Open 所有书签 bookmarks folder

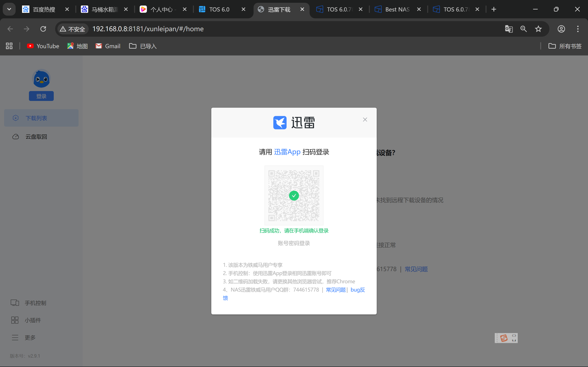coord(565,46)
